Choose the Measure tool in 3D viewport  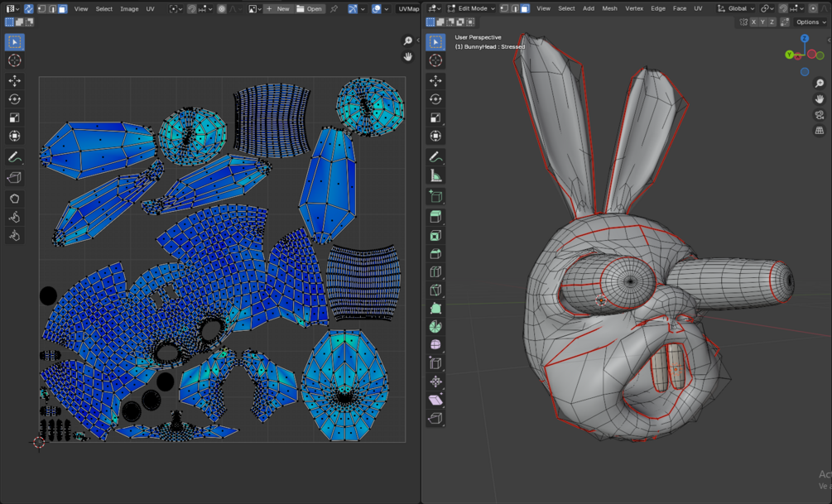[x=435, y=175]
